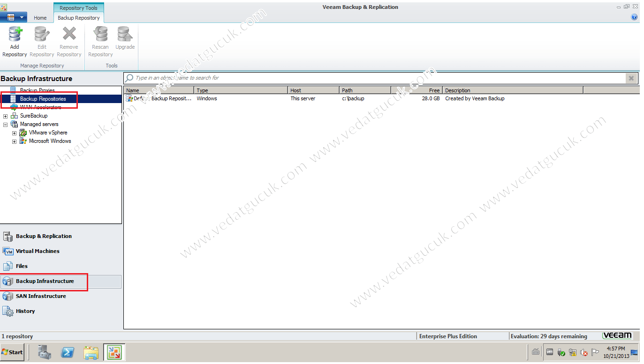Click 'Enterprise Plus Edition' in the status bar
644x364 pixels.
448,336
